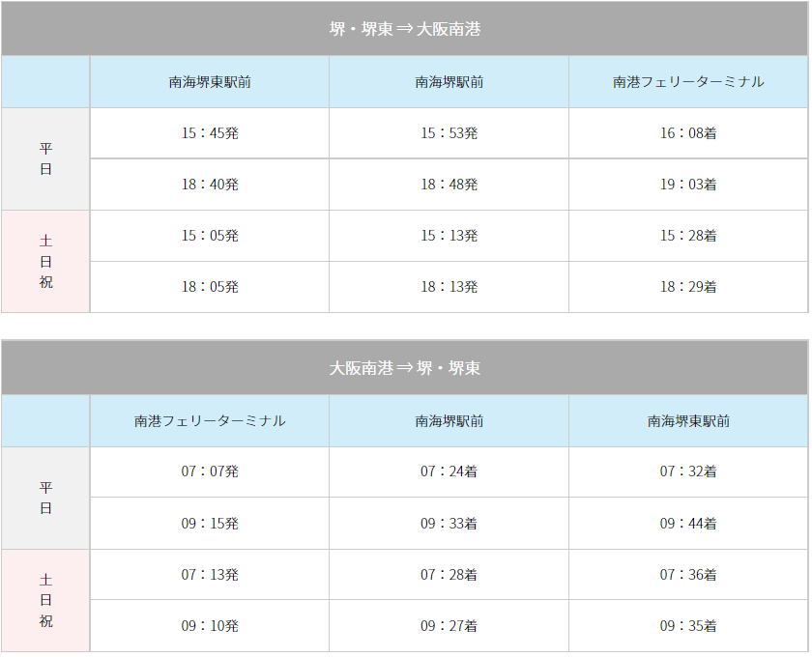Screen dimensions: 812x657
Task: Select the 07:07発 ferry terminal departure
Action: pos(210,471)
